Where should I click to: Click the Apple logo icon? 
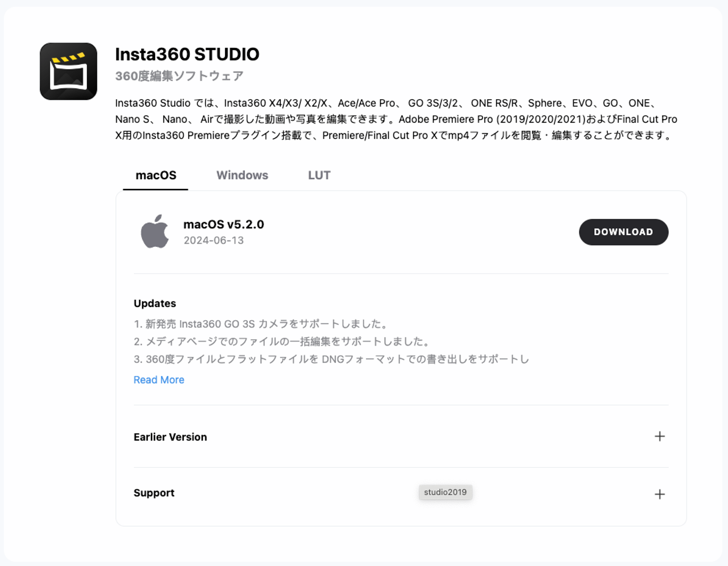pyautogui.click(x=155, y=232)
